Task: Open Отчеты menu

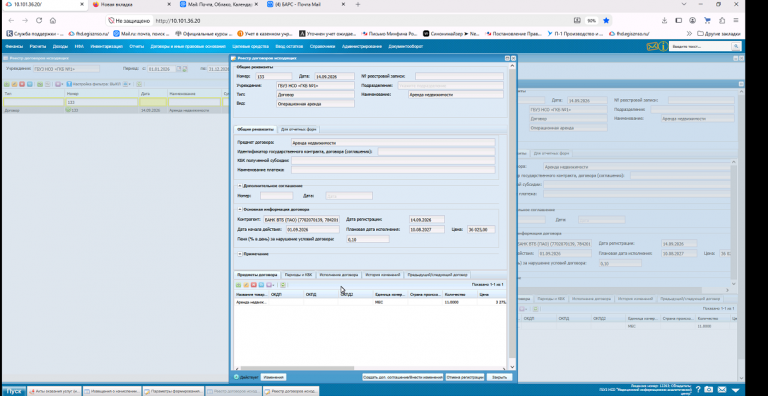Action: point(137,47)
